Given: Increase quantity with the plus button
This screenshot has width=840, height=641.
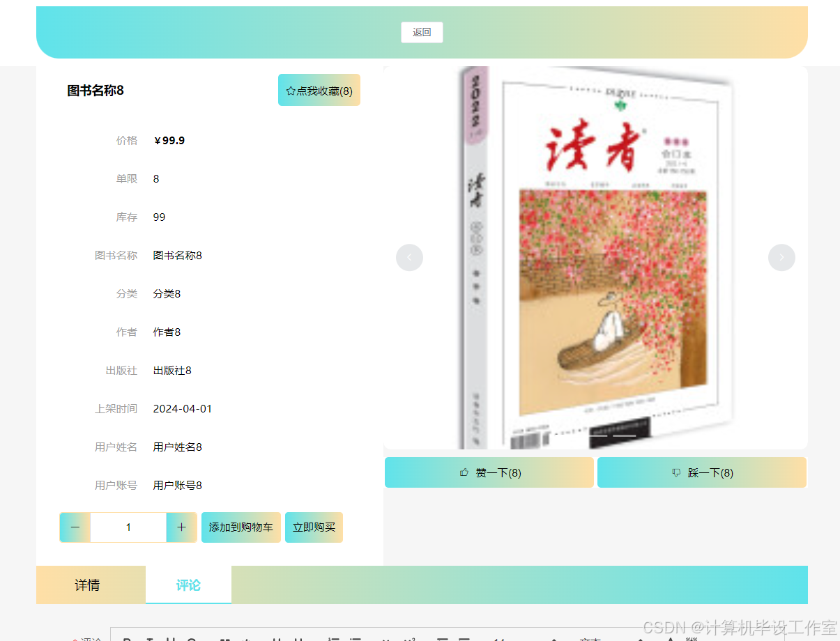Looking at the screenshot, I should pyautogui.click(x=181, y=527).
